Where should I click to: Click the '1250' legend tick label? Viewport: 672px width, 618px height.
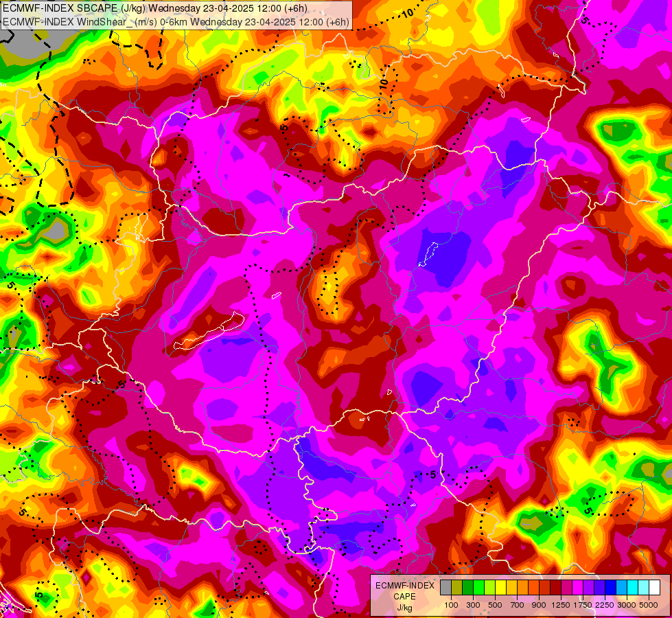point(561,605)
